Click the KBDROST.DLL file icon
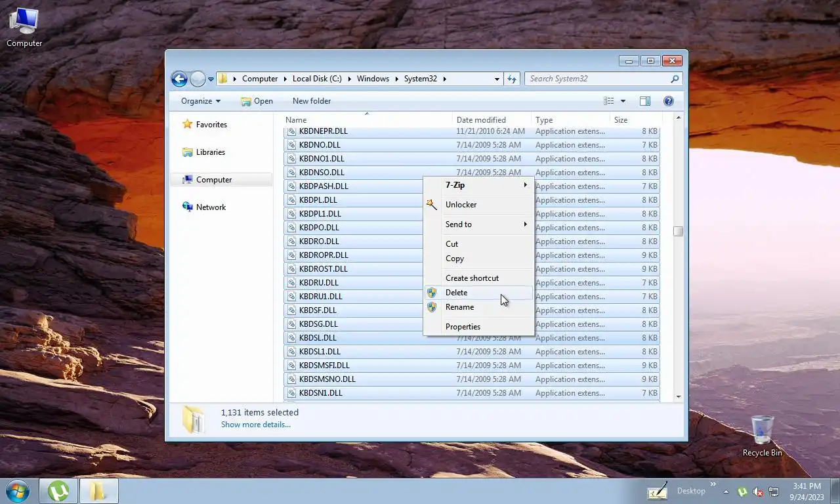840x504 pixels. coord(292,269)
